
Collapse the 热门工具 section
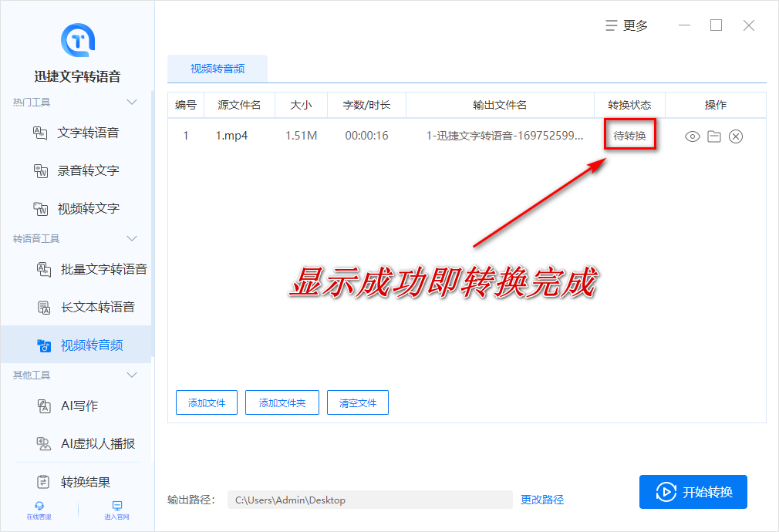[132, 103]
